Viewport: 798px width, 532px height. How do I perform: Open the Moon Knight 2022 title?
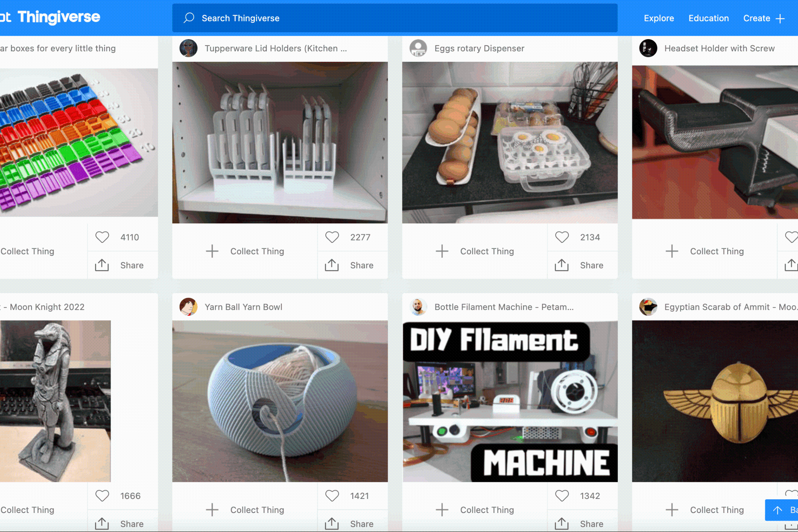pyautogui.click(x=42, y=307)
